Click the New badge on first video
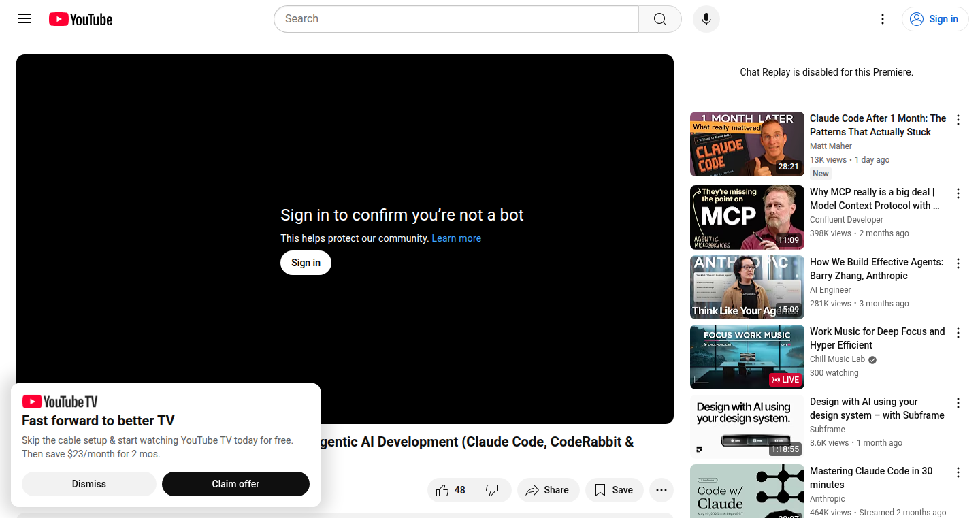The image size is (980, 518). (x=821, y=174)
